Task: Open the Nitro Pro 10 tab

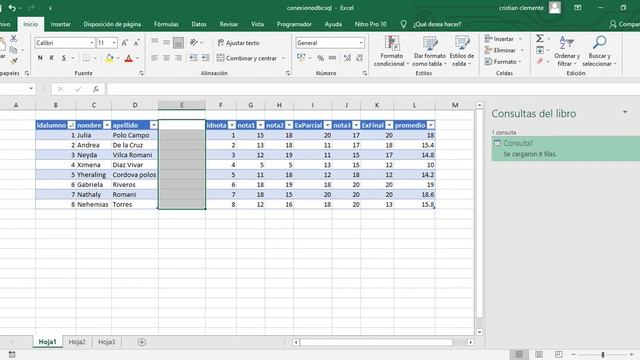Action: point(370,24)
